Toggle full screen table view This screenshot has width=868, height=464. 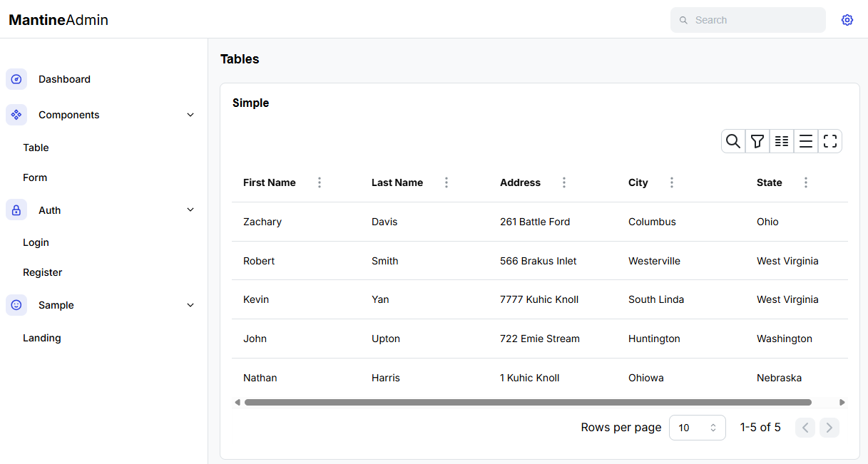click(x=830, y=141)
